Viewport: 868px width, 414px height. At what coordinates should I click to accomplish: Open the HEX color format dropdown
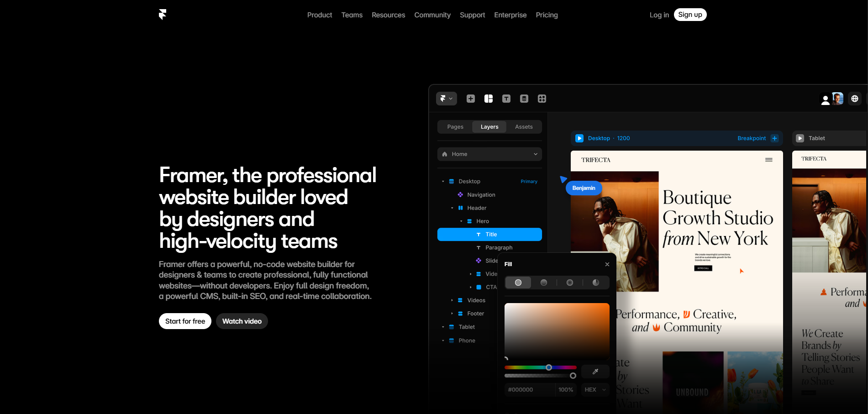(x=594, y=389)
